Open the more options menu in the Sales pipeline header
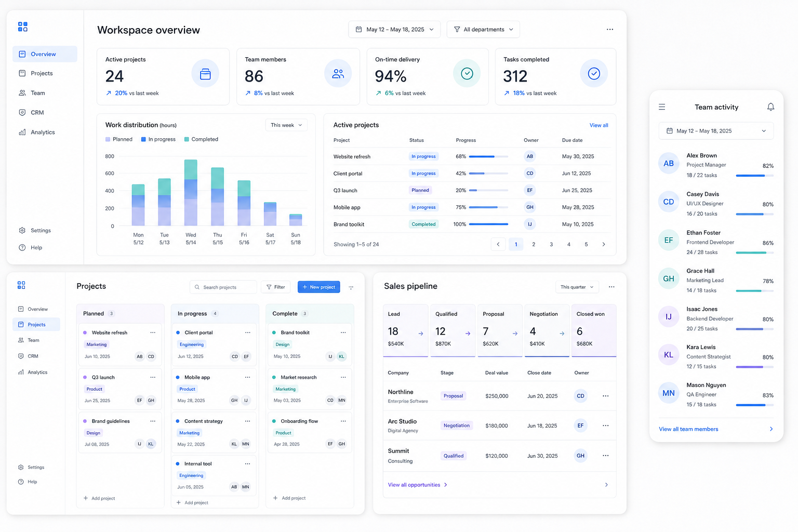The height and width of the screenshot is (532, 798). [x=611, y=287]
